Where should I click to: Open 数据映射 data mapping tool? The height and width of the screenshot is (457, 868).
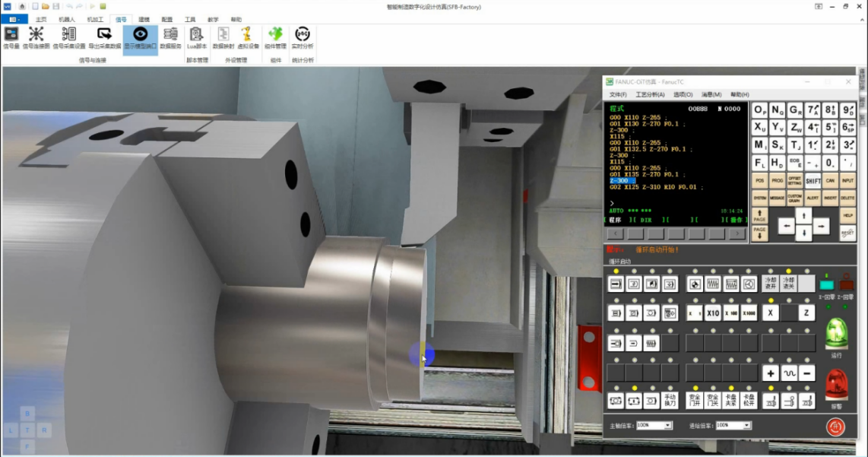(x=223, y=38)
